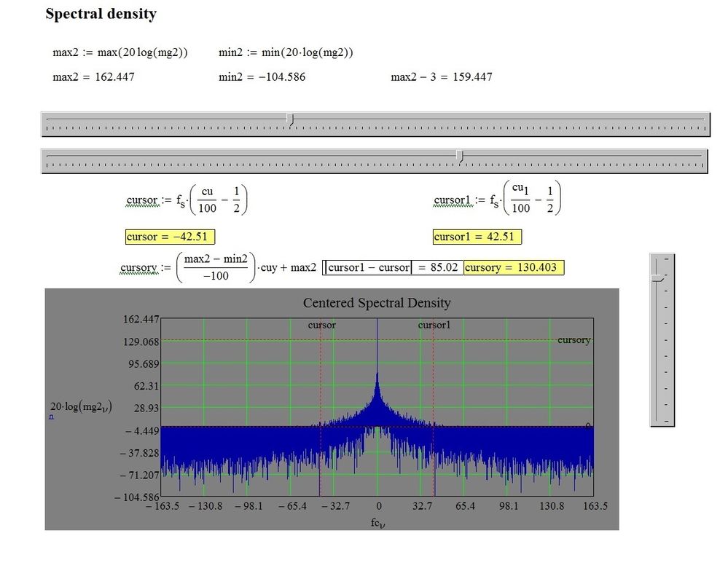728x568 pixels.
Task: Click the vertical cursory slider thumb
Action: [x=658, y=278]
